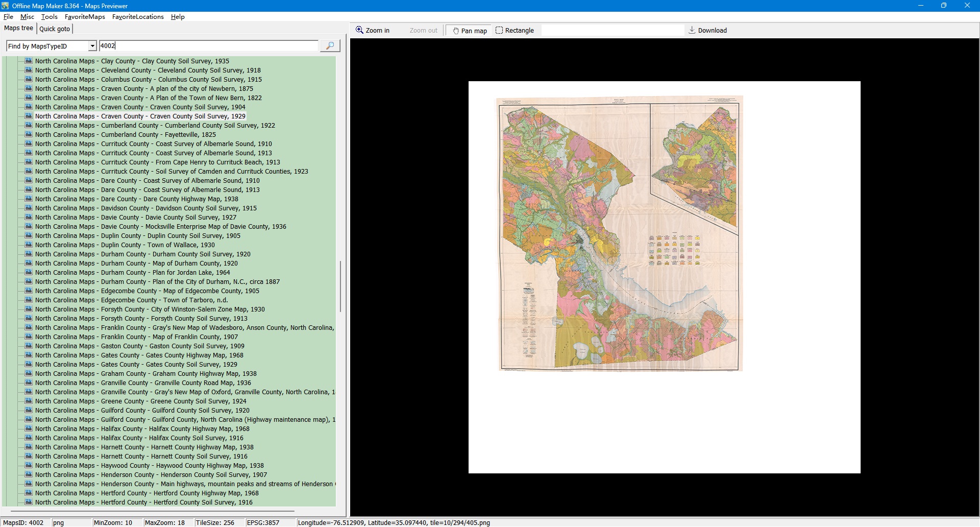Open the File menu

pyautogui.click(x=8, y=17)
